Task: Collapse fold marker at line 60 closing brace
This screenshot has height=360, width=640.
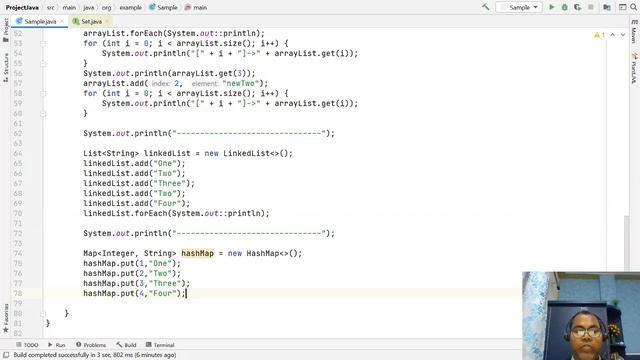Action: pos(43,114)
